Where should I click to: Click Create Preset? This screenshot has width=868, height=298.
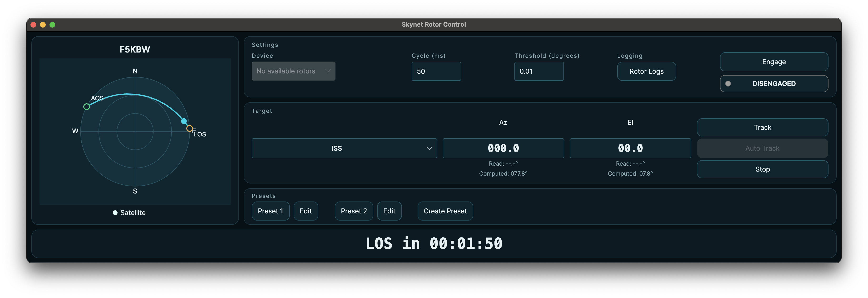[445, 211]
